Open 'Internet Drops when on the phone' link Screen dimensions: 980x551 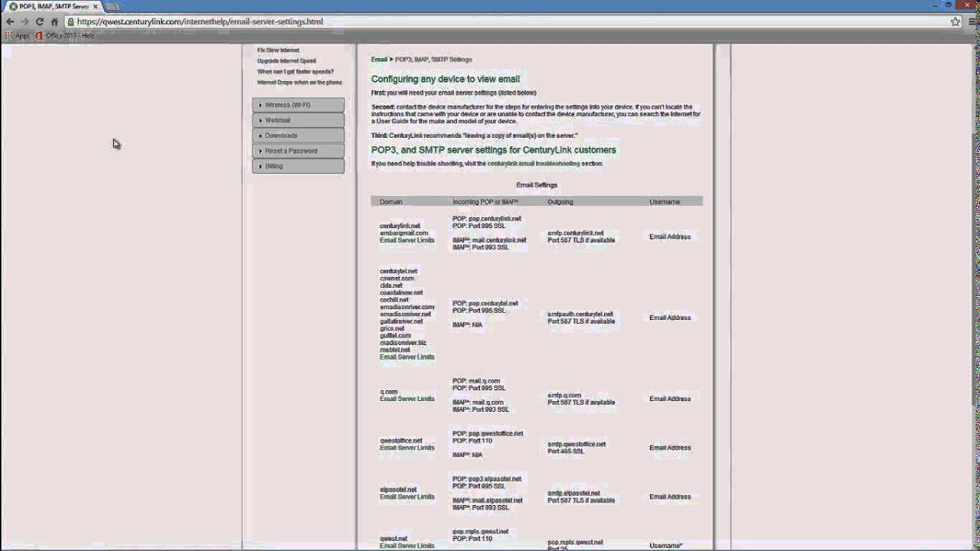pyautogui.click(x=299, y=82)
